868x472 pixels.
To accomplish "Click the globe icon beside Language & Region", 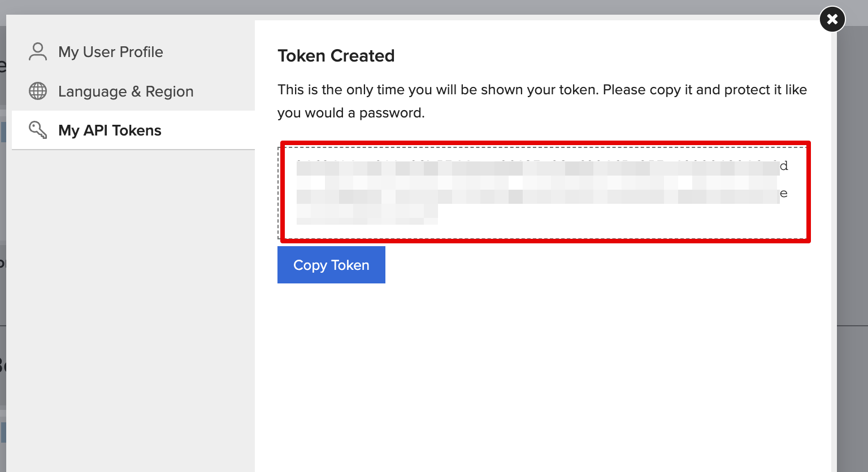I will (x=38, y=91).
